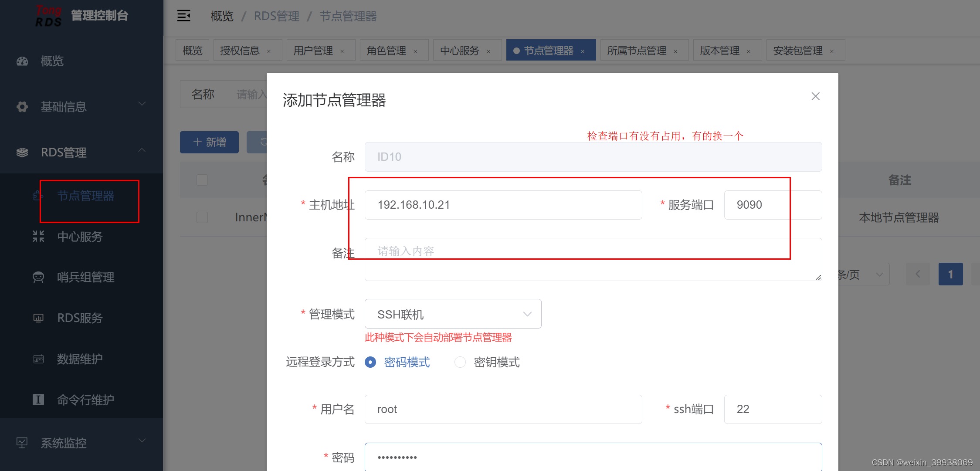Tick the InnerNode row checkbox
The height and width of the screenshot is (471, 980).
(202, 217)
